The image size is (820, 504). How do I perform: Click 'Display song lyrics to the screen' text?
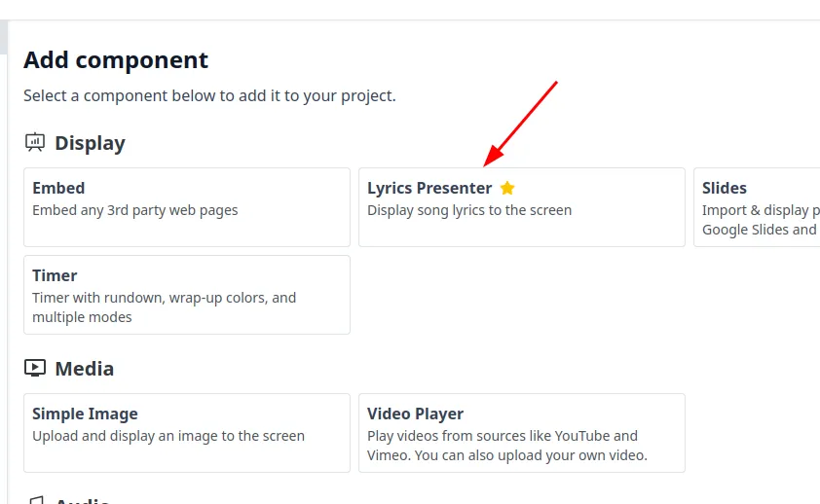coord(469,210)
